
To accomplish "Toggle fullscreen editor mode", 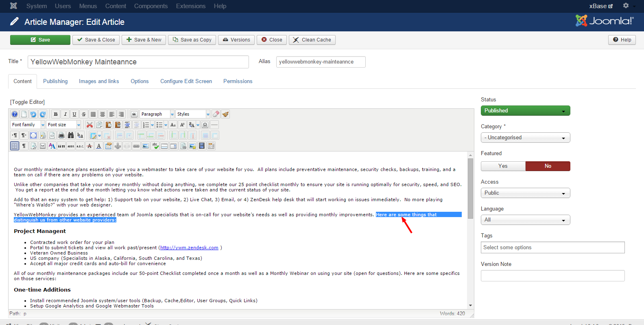I will [x=33, y=135].
